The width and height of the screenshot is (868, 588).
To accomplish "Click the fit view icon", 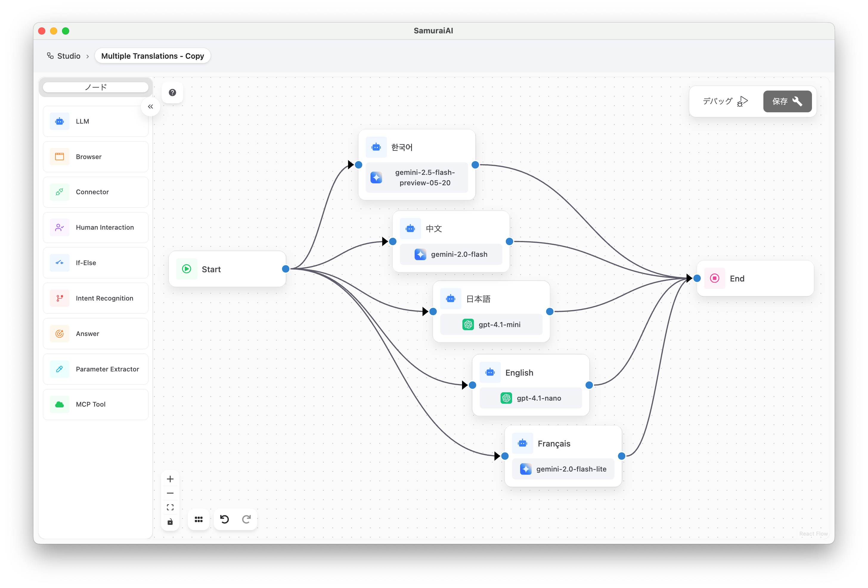I will [x=170, y=507].
